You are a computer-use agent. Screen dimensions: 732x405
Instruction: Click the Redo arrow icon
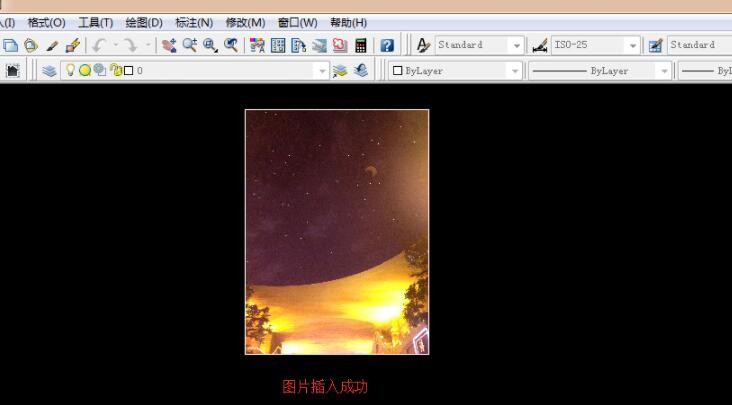point(130,46)
